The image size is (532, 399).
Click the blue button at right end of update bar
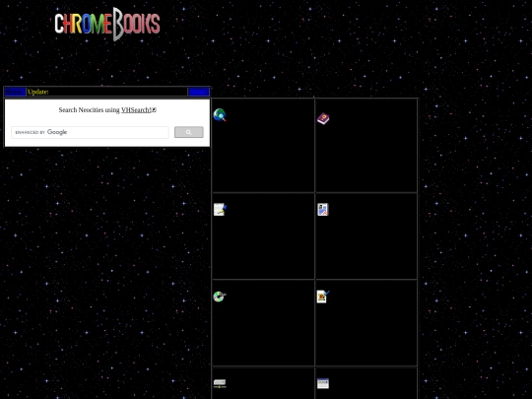(x=199, y=92)
